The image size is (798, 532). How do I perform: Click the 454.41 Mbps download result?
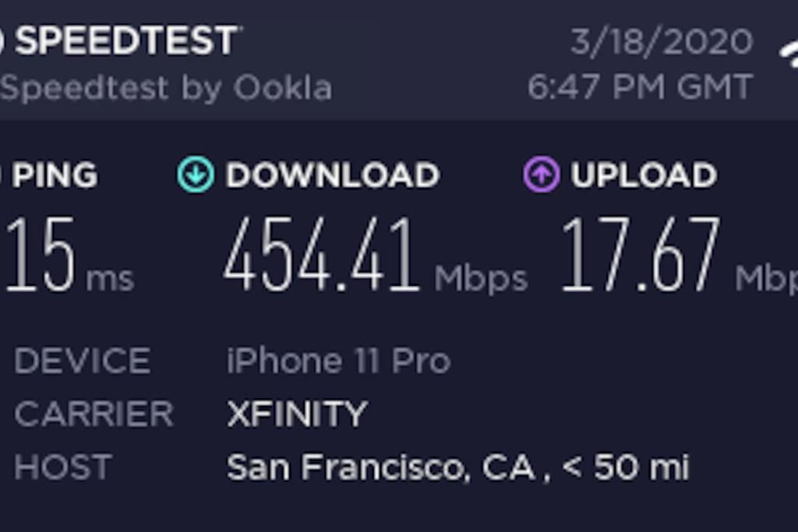pos(376,255)
